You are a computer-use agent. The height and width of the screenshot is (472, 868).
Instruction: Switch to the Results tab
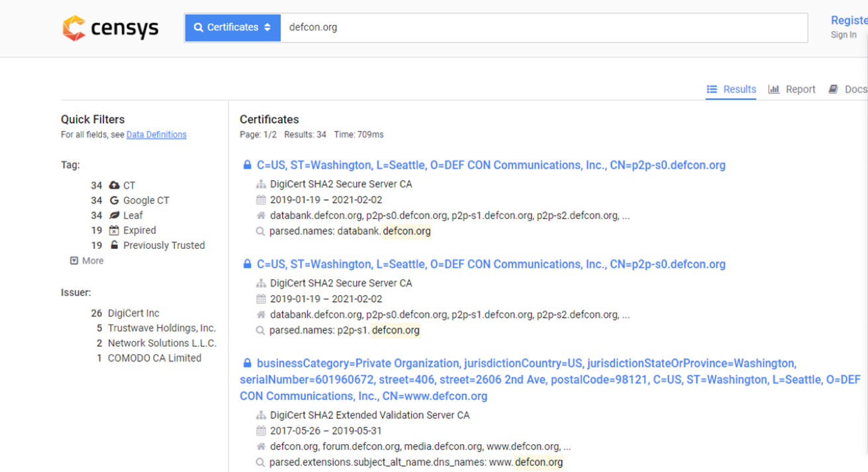(x=731, y=89)
